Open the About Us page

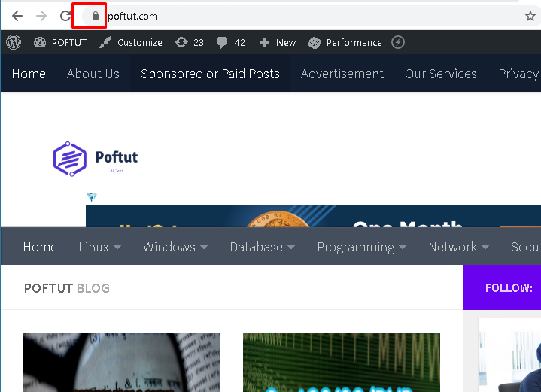pos(93,74)
